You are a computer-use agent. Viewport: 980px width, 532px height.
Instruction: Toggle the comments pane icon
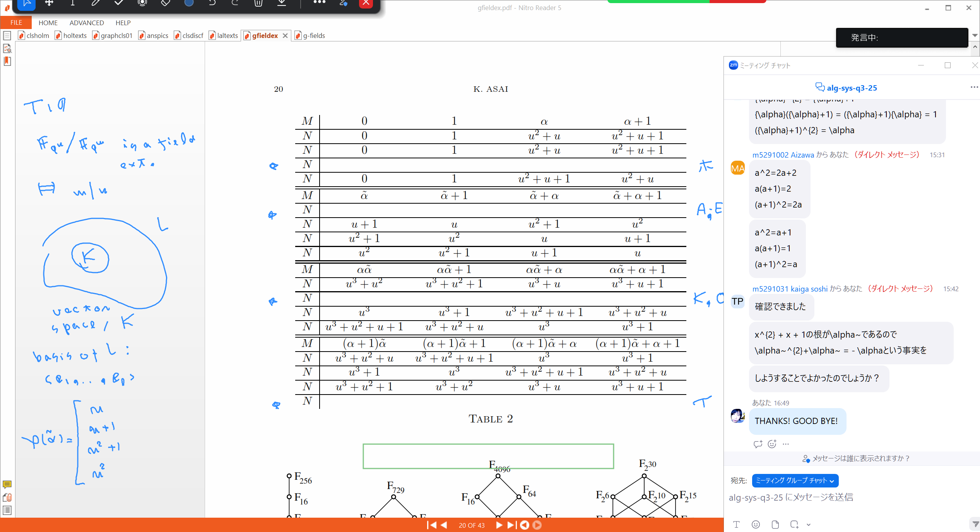[7, 484]
